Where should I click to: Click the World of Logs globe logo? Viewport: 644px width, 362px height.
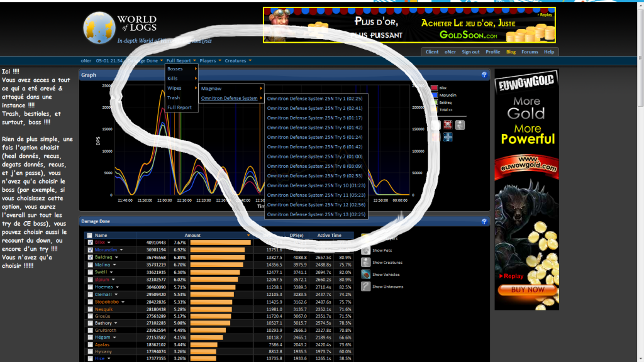click(99, 28)
